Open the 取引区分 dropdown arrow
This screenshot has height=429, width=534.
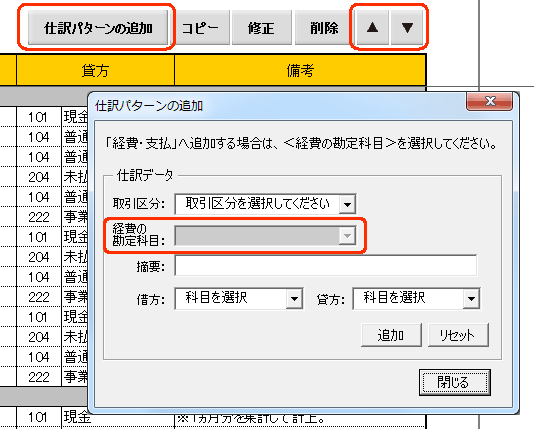pos(347,204)
